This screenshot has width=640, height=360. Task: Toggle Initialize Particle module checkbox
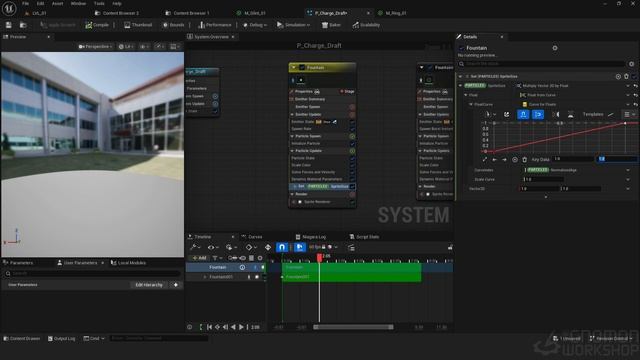click(352, 144)
